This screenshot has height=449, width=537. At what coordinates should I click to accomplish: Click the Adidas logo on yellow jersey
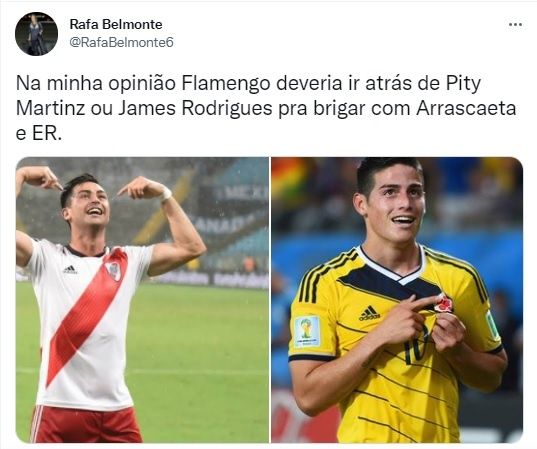click(x=370, y=313)
